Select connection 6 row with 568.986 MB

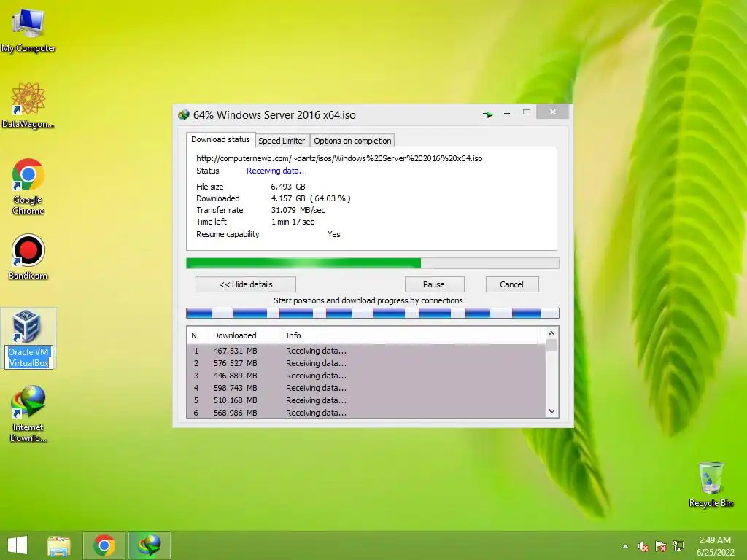coord(366,413)
